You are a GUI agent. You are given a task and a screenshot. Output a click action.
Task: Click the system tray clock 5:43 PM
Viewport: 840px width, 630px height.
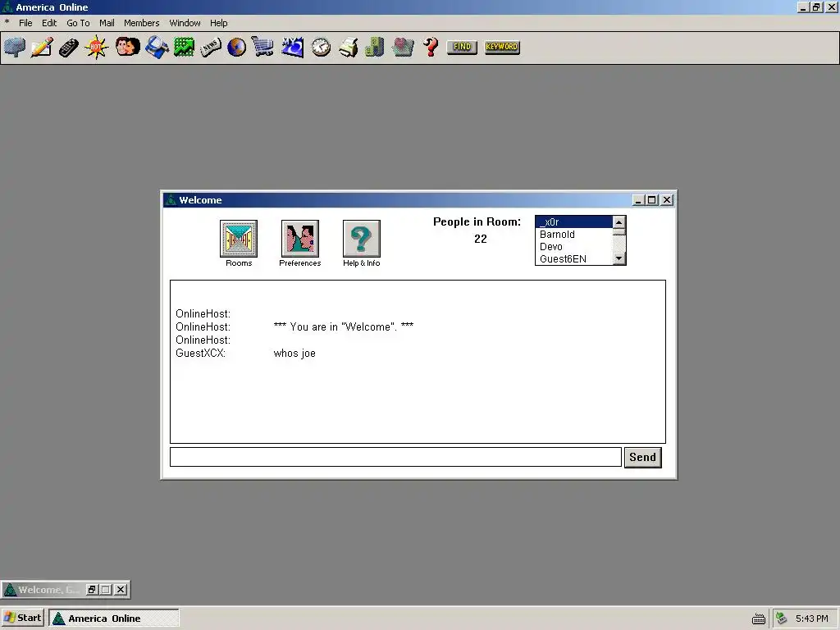[811, 619]
